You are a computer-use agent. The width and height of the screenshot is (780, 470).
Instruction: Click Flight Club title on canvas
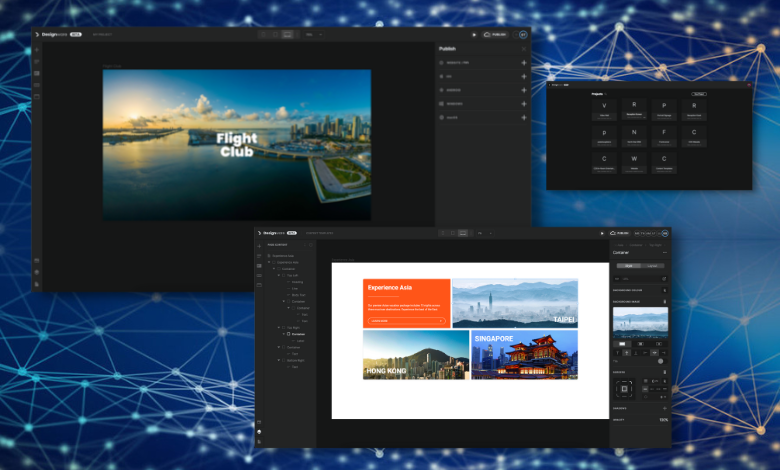pos(237,145)
